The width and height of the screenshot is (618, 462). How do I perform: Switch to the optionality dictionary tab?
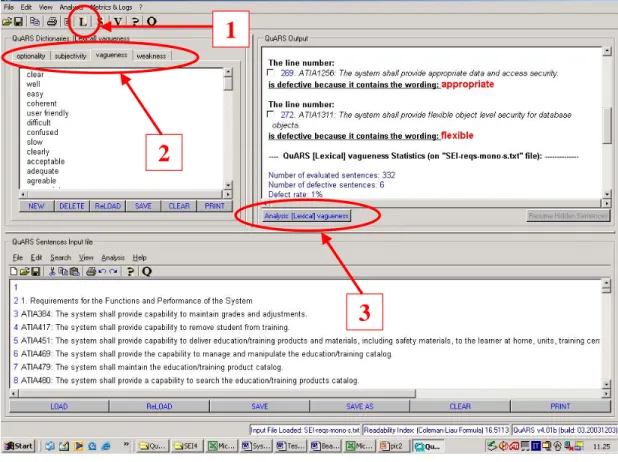31,56
